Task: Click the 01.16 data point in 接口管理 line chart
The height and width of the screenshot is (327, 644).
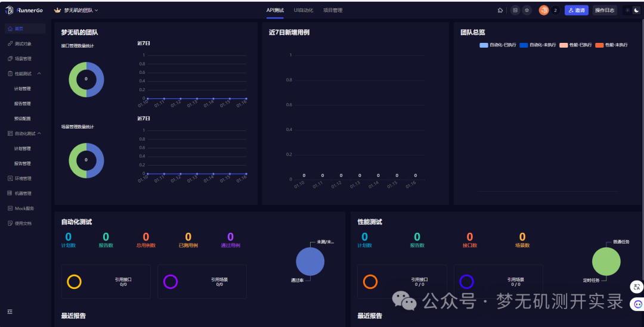Action: click(x=246, y=98)
